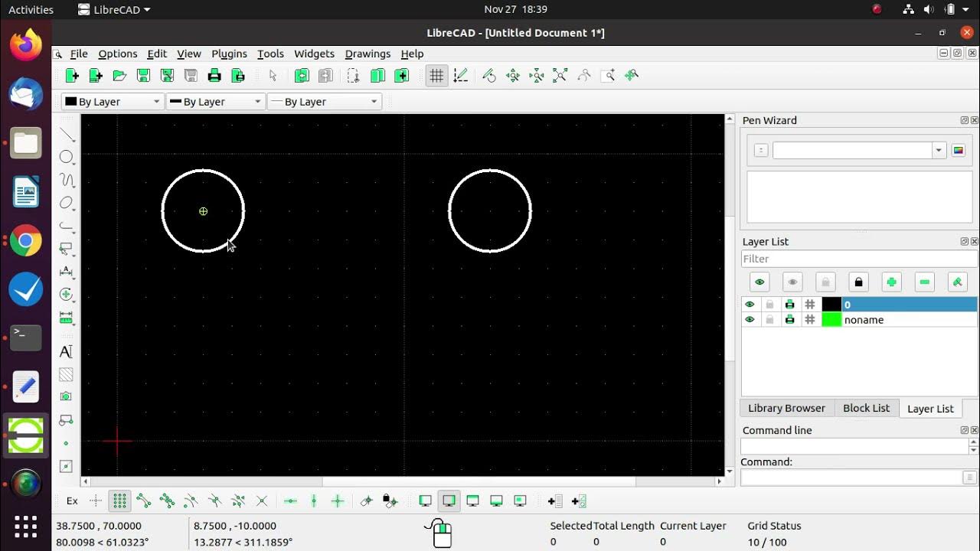Toggle the grid display icon in toolbar
Viewport: 980px width, 551px height.
(436, 75)
